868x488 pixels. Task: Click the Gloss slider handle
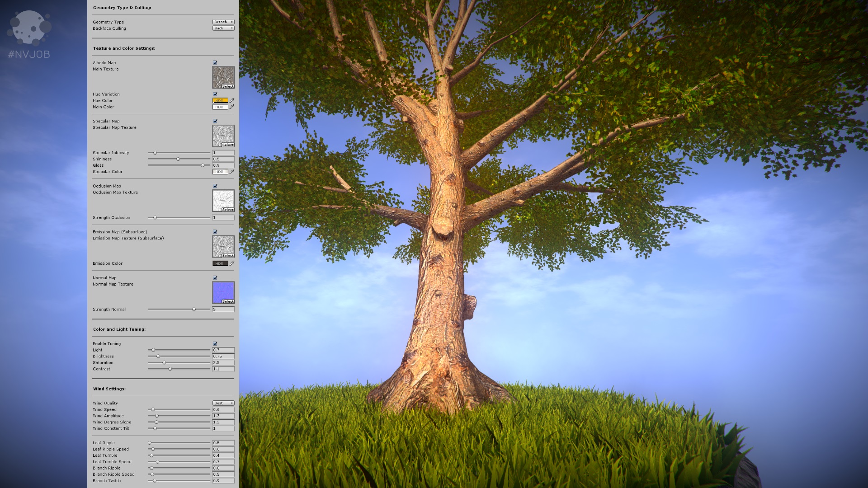point(203,165)
